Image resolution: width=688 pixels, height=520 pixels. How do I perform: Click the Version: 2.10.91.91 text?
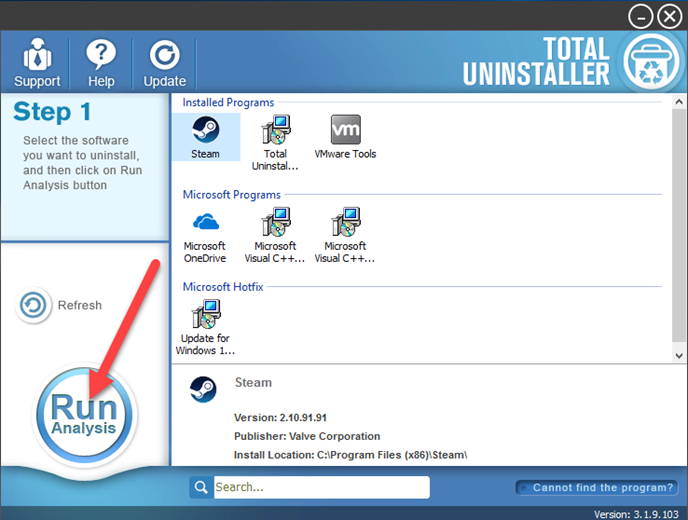[x=280, y=417]
